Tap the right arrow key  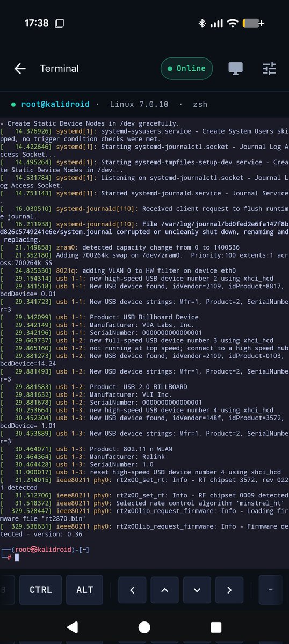pos(229,590)
